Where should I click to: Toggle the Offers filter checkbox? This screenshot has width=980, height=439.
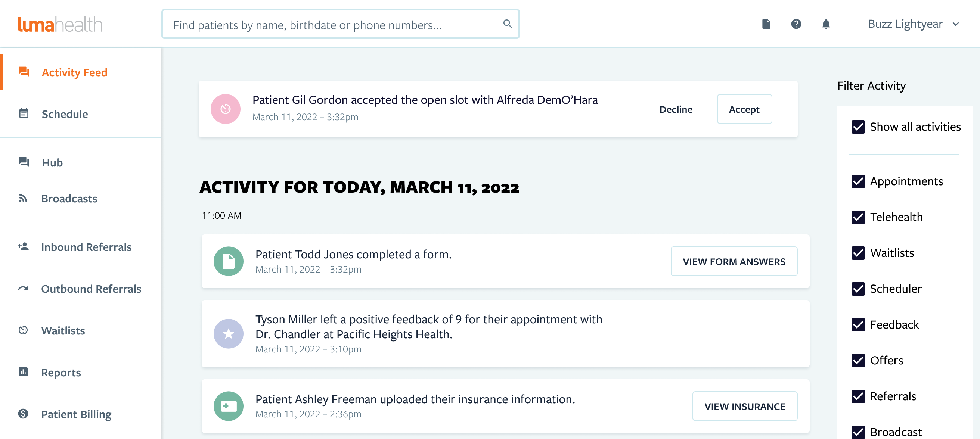[x=858, y=360]
